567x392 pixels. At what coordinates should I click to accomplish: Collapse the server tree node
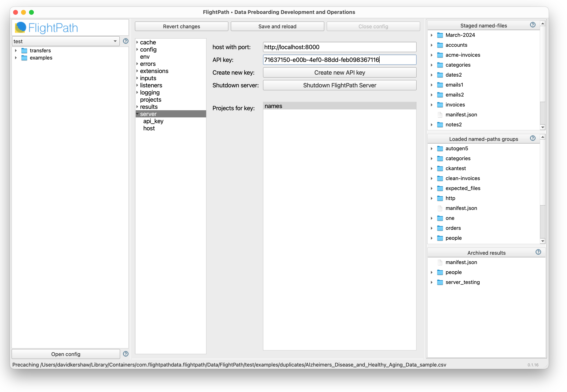tap(137, 114)
